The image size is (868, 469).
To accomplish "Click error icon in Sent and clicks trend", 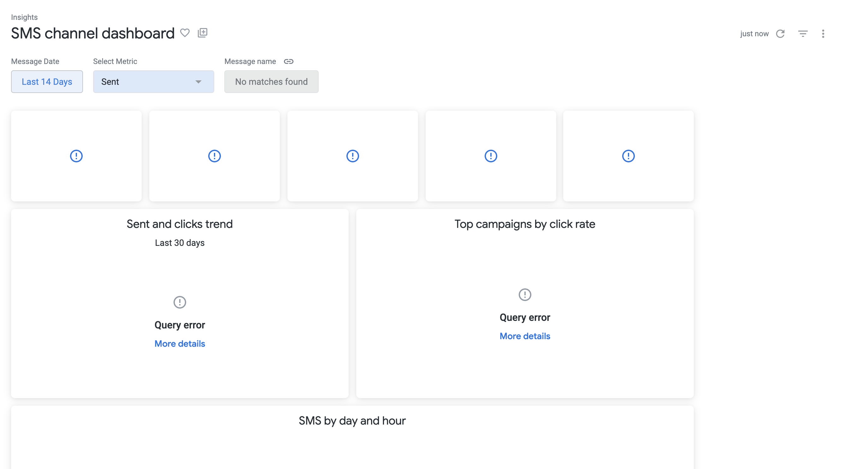I will click(x=180, y=302).
